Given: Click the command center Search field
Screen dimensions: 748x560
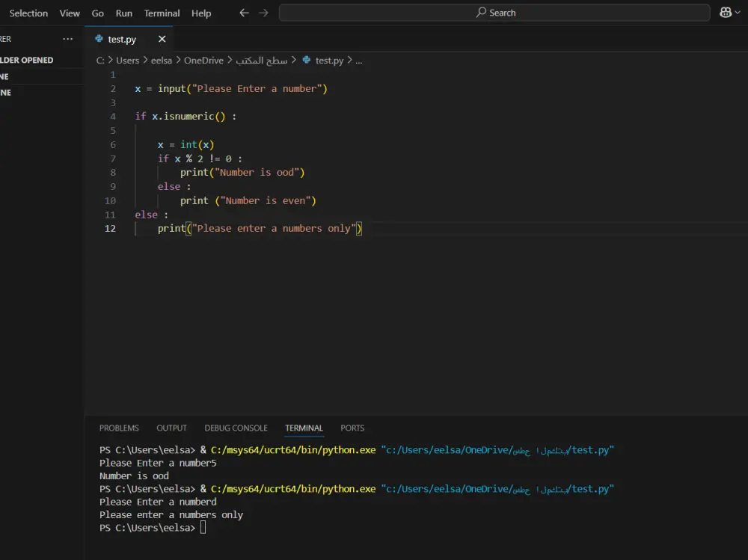Looking at the screenshot, I should coord(494,13).
